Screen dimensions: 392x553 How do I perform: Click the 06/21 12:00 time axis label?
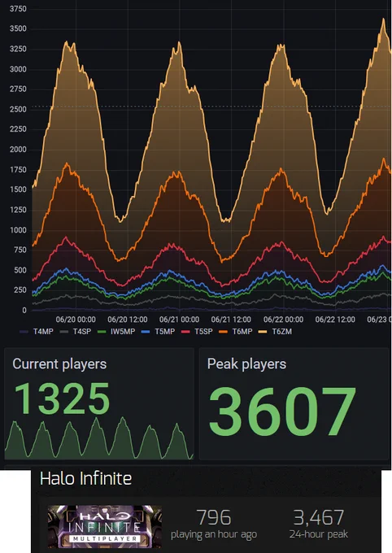(231, 320)
